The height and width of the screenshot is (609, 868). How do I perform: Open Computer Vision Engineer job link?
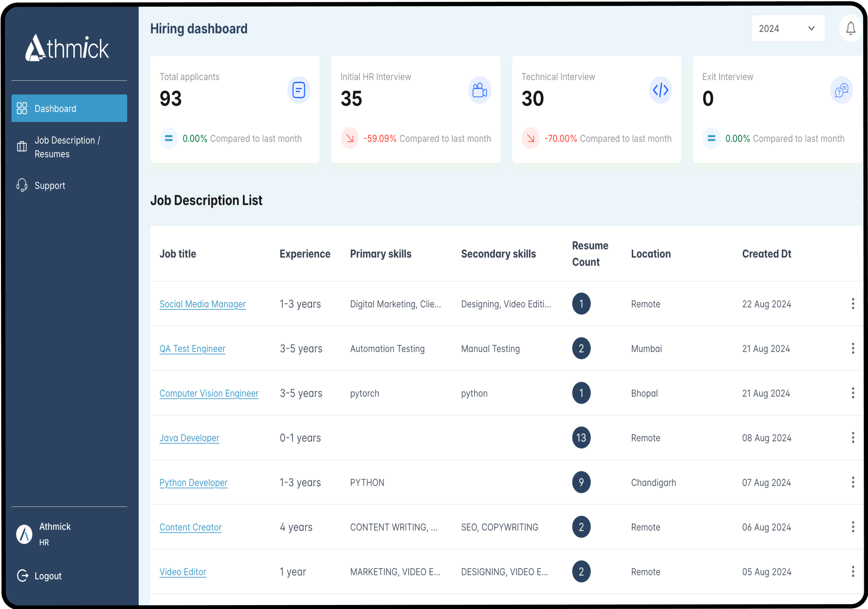click(209, 393)
